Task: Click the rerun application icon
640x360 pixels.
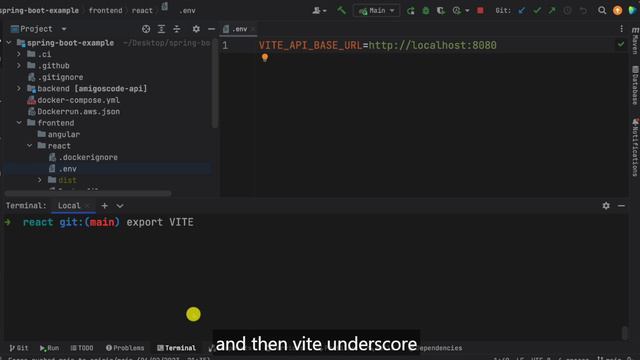Action: tap(411, 11)
